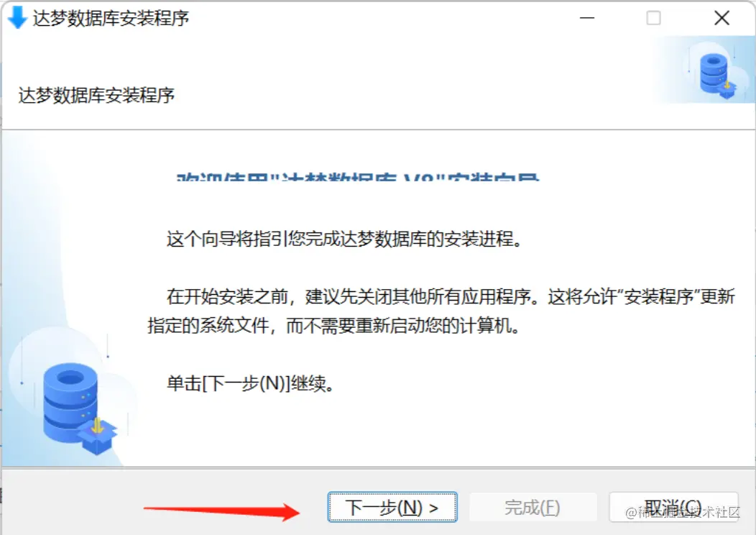
Task: Click the line starting 在开始安装之前
Action: pyautogui.click(x=451, y=296)
